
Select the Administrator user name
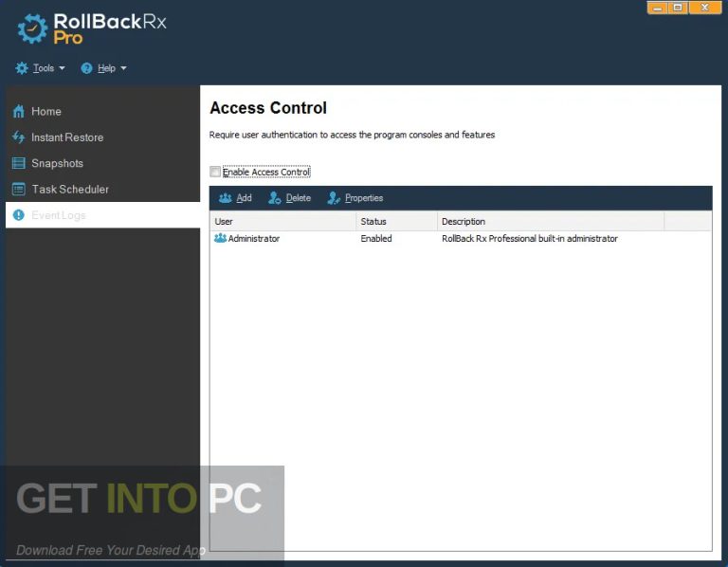coord(253,239)
